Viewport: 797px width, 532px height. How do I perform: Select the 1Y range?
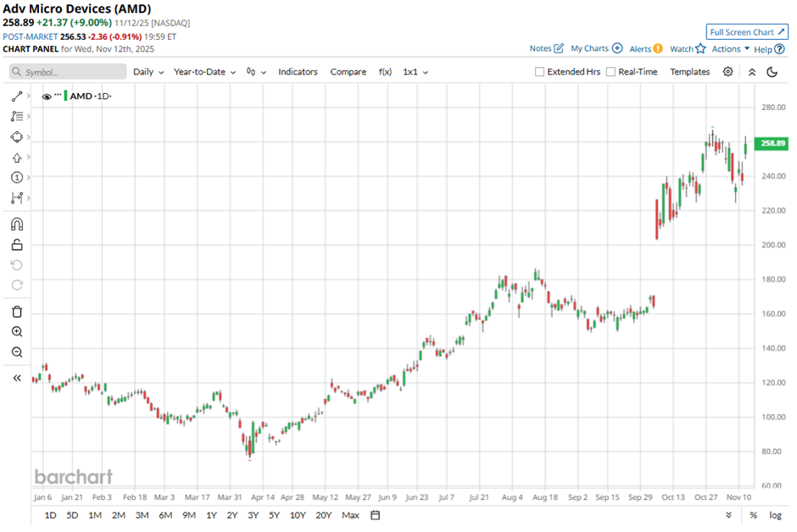pyautogui.click(x=211, y=515)
